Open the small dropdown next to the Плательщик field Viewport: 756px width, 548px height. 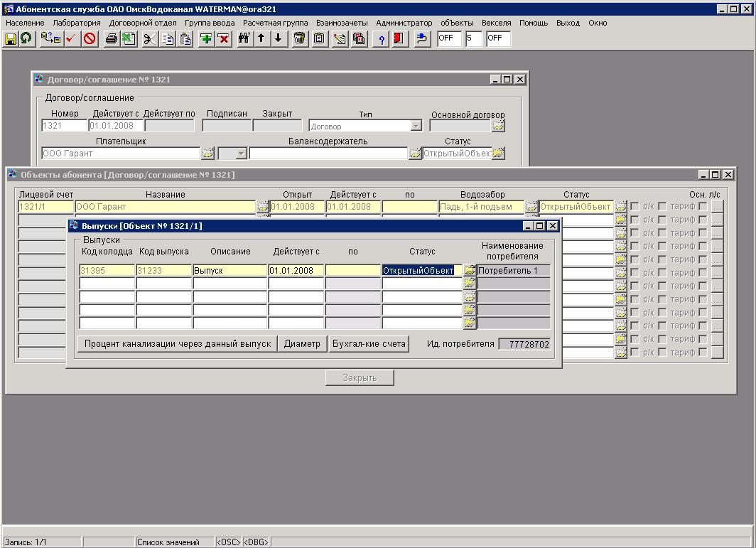coord(241,154)
